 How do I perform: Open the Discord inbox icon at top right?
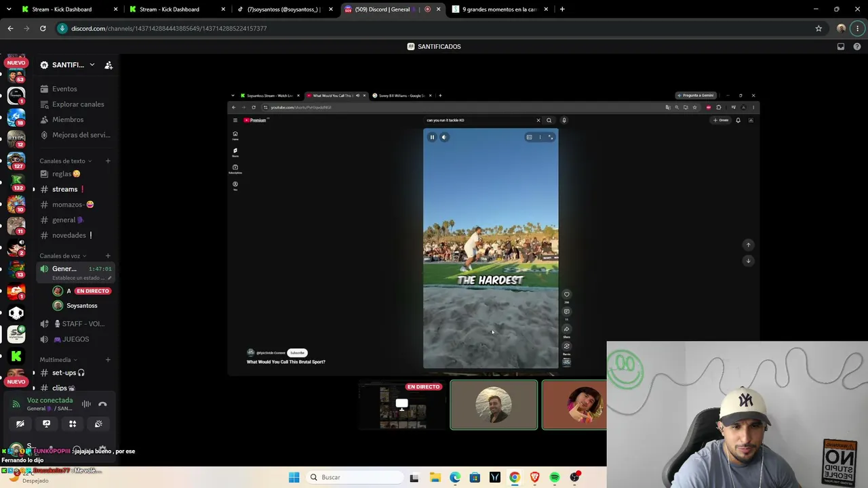tap(841, 47)
